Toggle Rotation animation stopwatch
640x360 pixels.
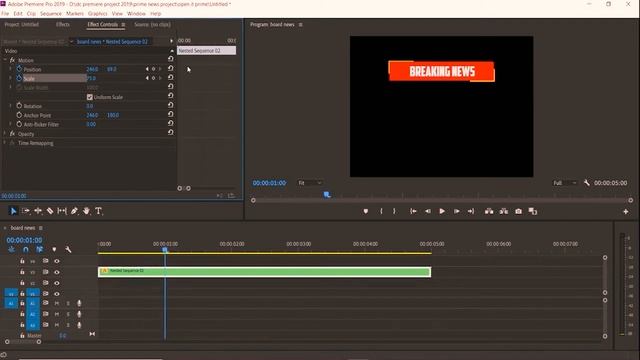pos(19,106)
